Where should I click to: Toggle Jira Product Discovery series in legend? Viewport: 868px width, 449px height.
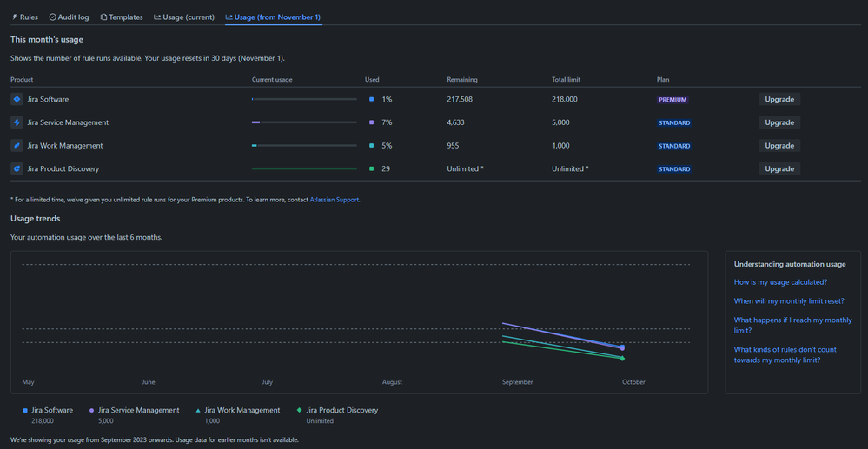click(337, 415)
